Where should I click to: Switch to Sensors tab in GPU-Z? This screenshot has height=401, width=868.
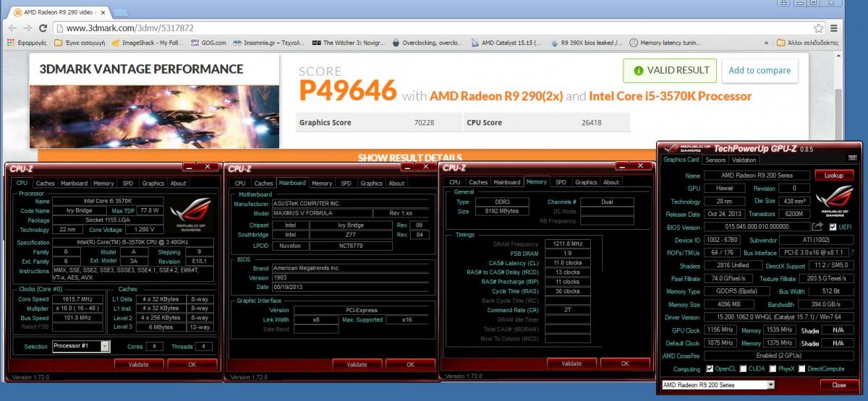(715, 160)
